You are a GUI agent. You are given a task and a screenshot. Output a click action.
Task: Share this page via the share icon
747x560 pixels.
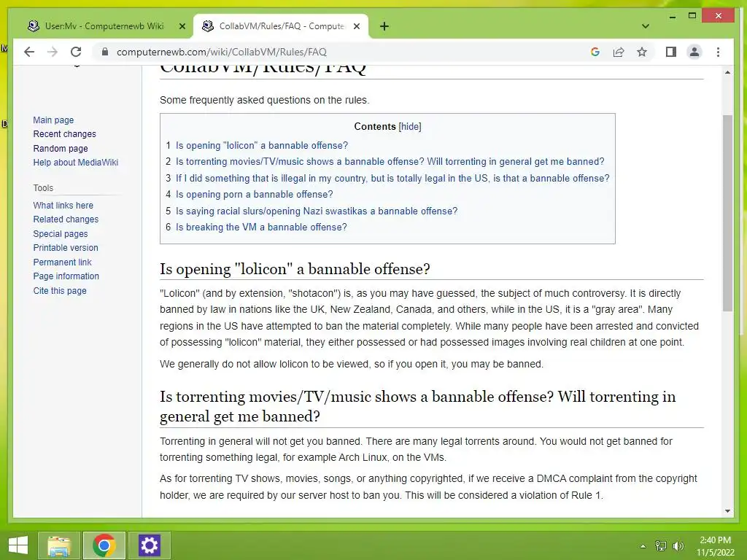(619, 52)
